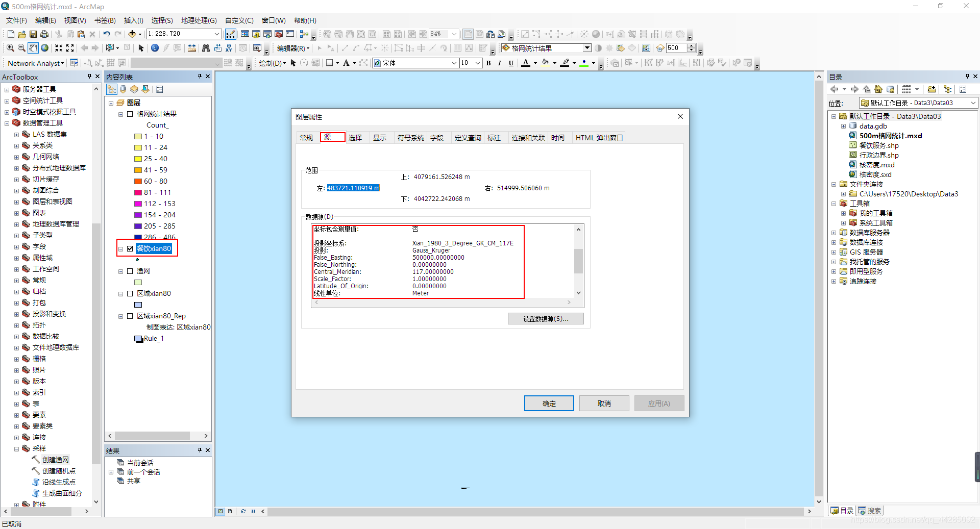Open the 编辑器(R) editor menu button
Viewport: 980px width, 529px height.
[x=293, y=48]
